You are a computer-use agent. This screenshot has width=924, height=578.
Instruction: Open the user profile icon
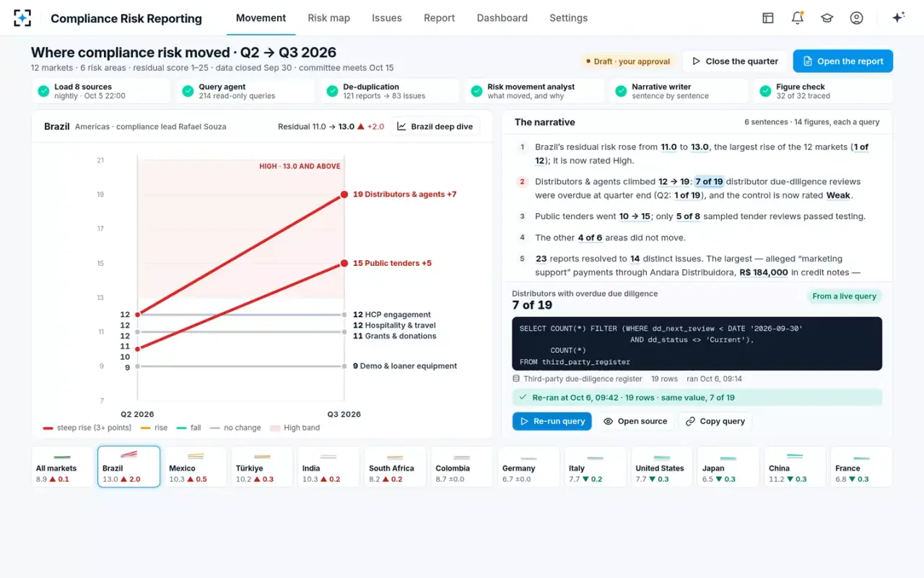856,18
